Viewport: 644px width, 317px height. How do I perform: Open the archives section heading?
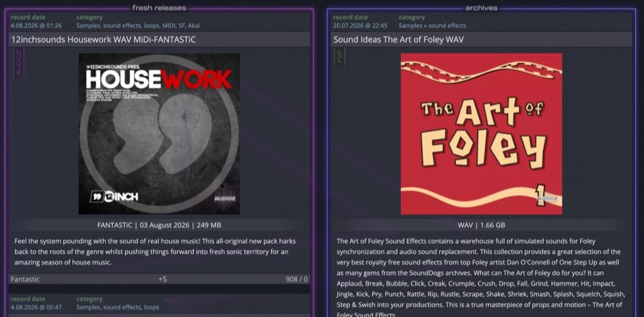pos(482,8)
